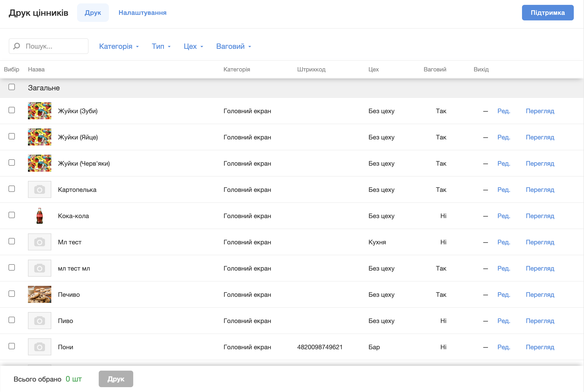The image size is (584, 392).
Task: Expand the Цех filter dropdown
Action: point(193,46)
